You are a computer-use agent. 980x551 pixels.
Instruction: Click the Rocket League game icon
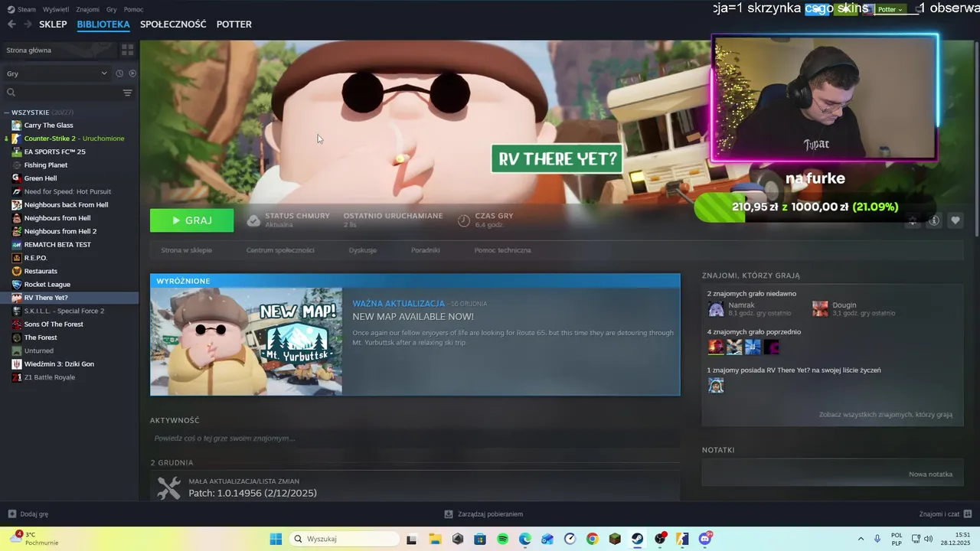(17, 285)
